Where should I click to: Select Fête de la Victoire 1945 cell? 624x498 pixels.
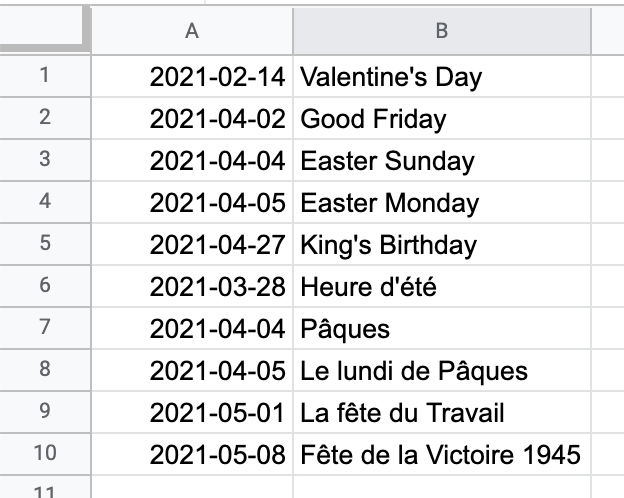point(442,453)
